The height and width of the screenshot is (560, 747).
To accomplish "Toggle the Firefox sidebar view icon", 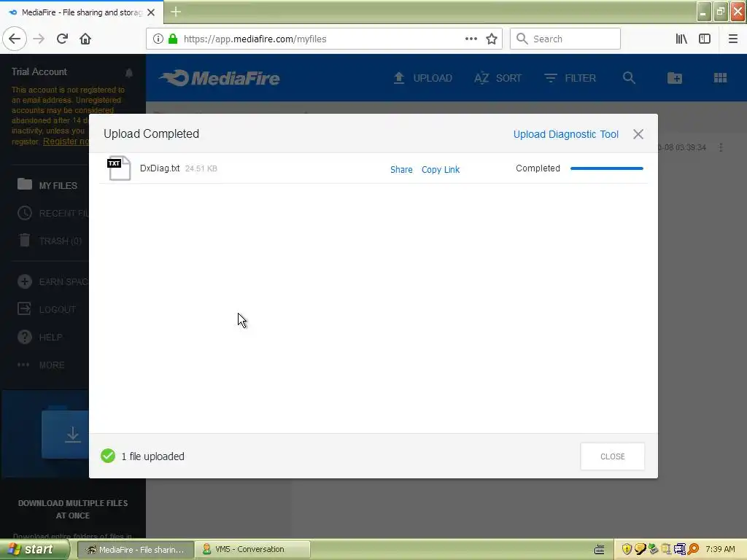I will tap(705, 39).
